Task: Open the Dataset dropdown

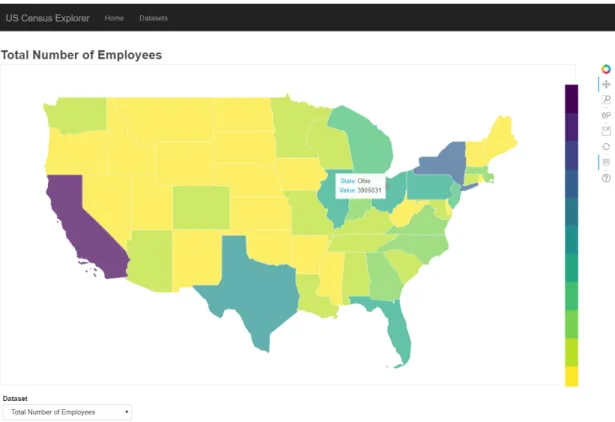Action: [x=67, y=412]
